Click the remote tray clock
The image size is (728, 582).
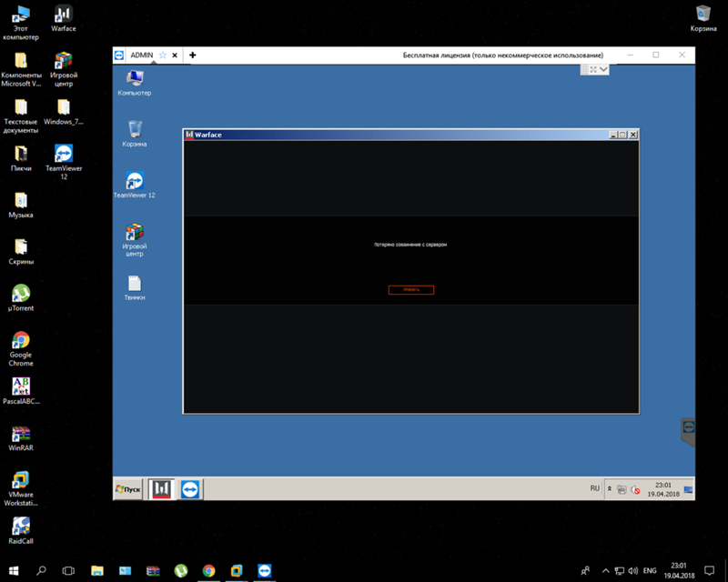[663, 489]
